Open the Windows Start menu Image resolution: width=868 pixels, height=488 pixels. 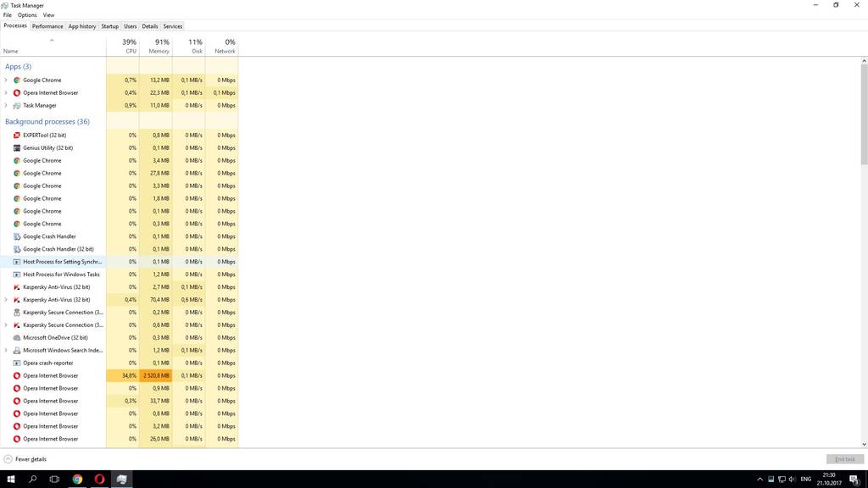[x=10, y=480]
